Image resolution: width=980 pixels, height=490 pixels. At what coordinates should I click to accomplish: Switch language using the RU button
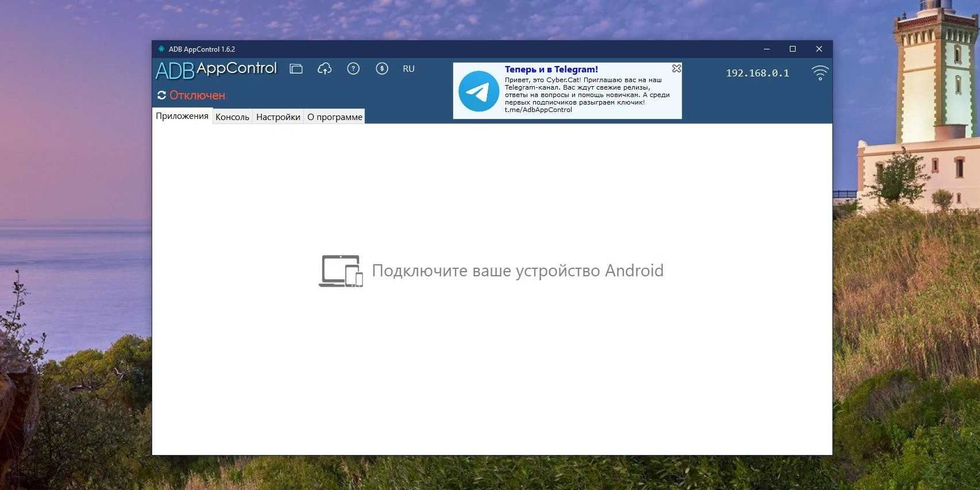(x=408, y=69)
